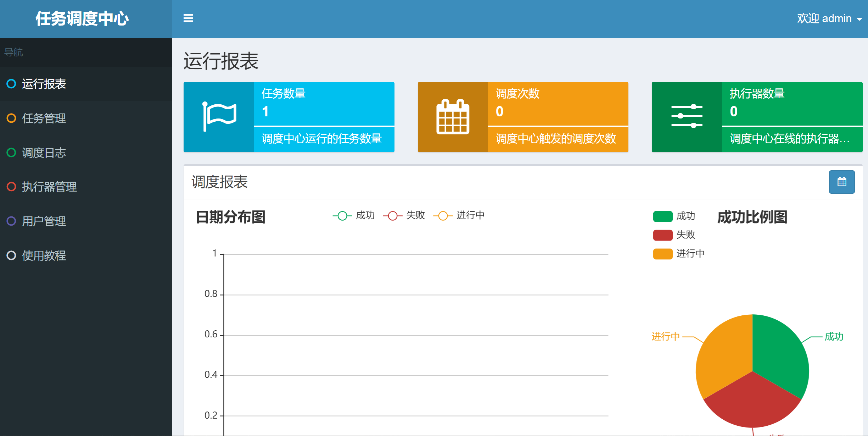Click the orange circle icon beside 任务管理
The height and width of the screenshot is (436, 868).
pyautogui.click(x=11, y=118)
